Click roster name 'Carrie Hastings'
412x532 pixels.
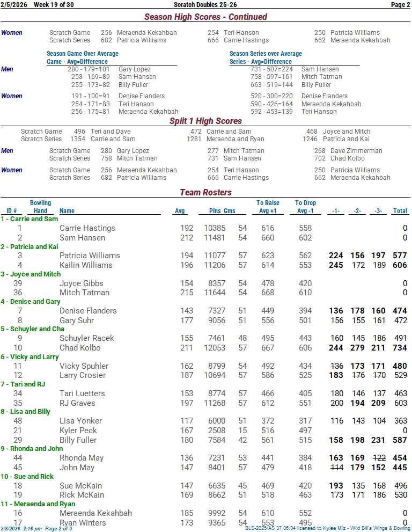[x=87, y=228]
